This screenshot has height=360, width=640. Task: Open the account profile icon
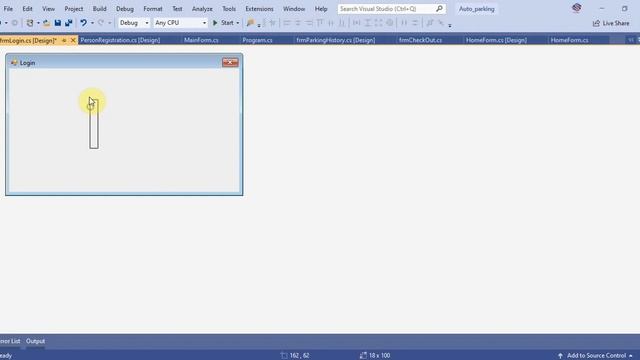[x=577, y=8]
